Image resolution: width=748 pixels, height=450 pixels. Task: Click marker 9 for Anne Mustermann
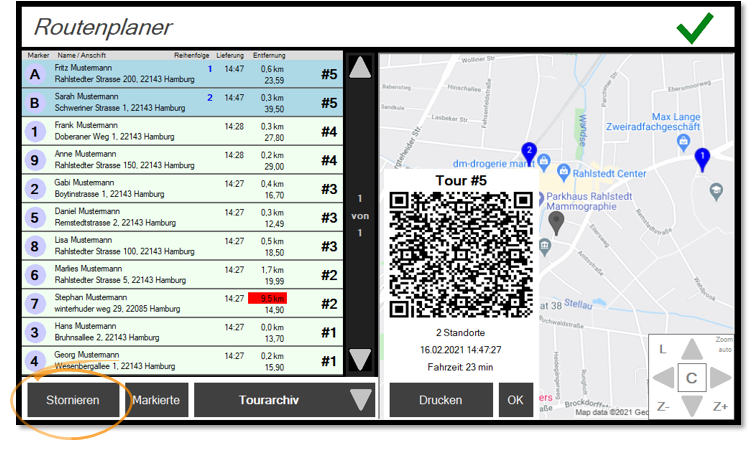[x=35, y=160]
